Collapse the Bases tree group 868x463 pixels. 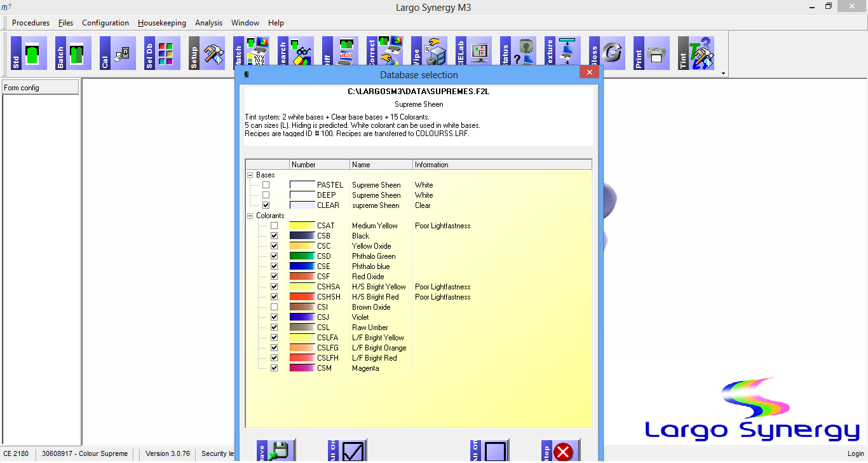(x=250, y=175)
